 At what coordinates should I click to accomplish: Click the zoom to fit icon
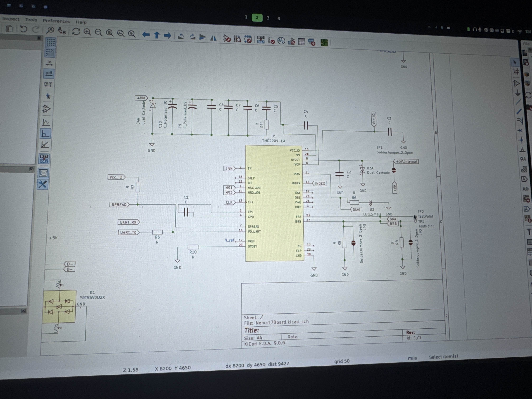110,33
